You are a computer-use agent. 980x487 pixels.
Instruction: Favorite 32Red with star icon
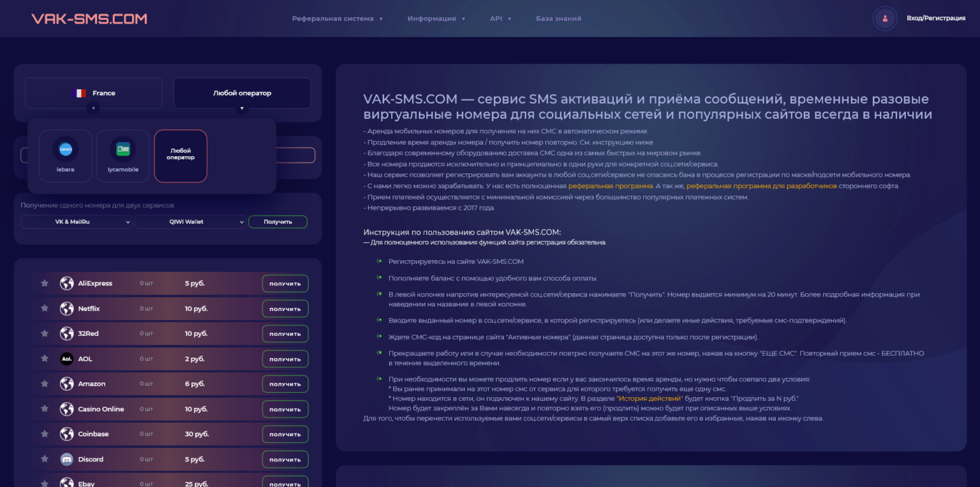point(45,333)
